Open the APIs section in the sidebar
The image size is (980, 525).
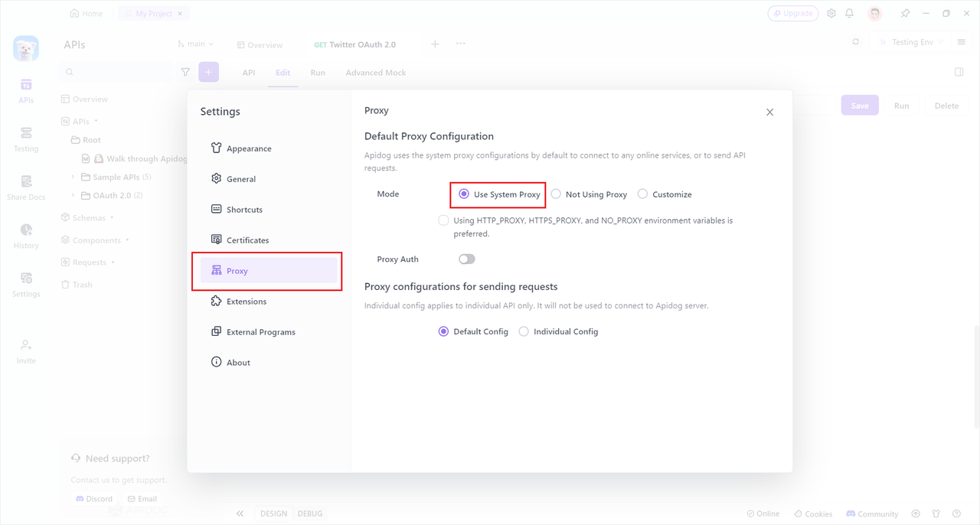(26, 90)
